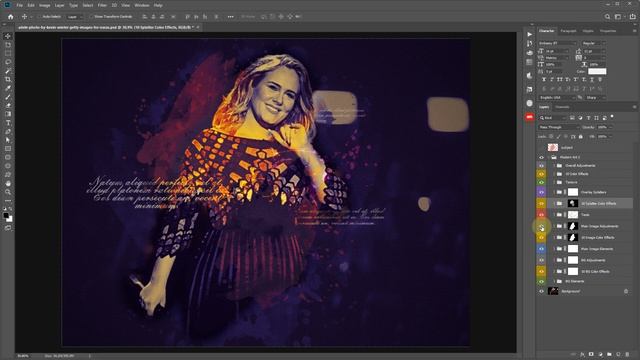This screenshot has height=360, width=640.
Task: Select the Eyedropper tool
Action: tap(8, 88)
